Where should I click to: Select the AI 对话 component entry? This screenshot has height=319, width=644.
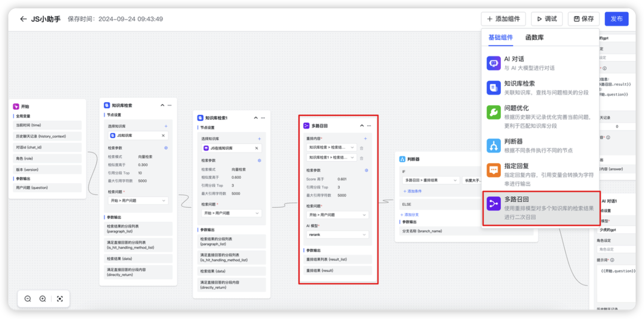point(540,63)
